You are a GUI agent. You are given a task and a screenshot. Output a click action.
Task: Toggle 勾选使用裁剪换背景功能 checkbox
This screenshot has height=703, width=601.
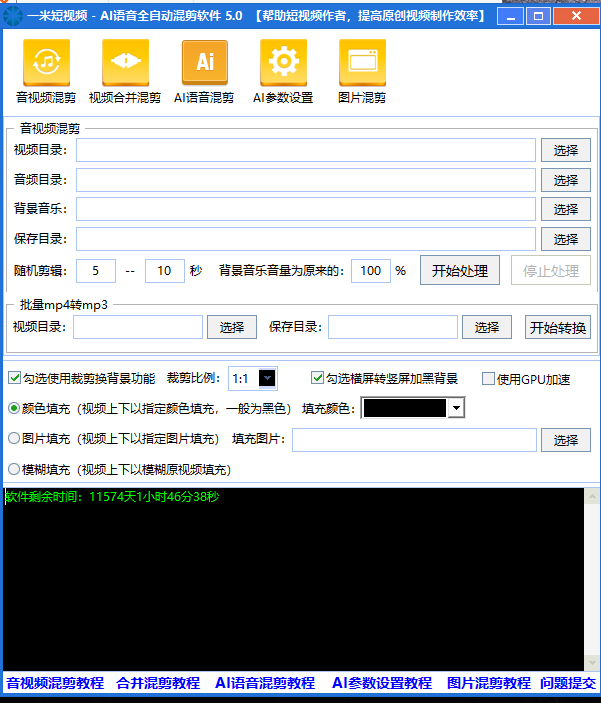[15, 378]
